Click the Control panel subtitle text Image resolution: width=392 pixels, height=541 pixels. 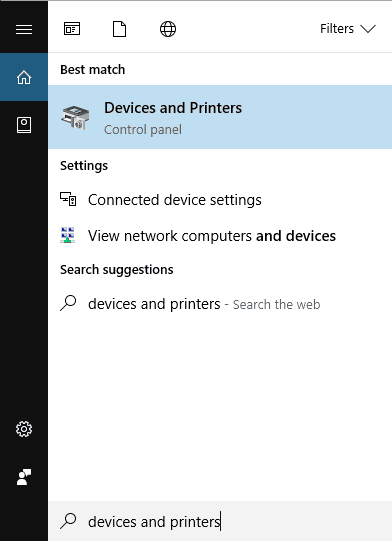click(143, 130)
